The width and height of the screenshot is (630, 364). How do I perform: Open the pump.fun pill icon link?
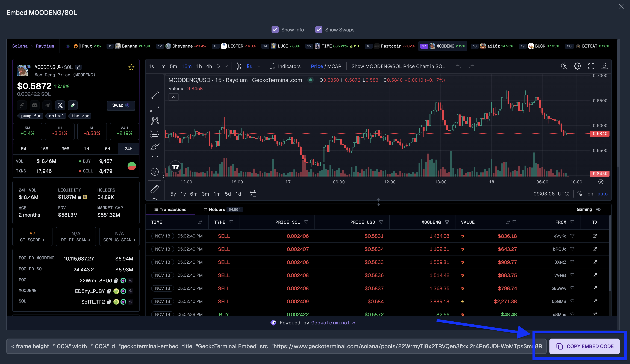pyautogui.click(x=73, y=105)
